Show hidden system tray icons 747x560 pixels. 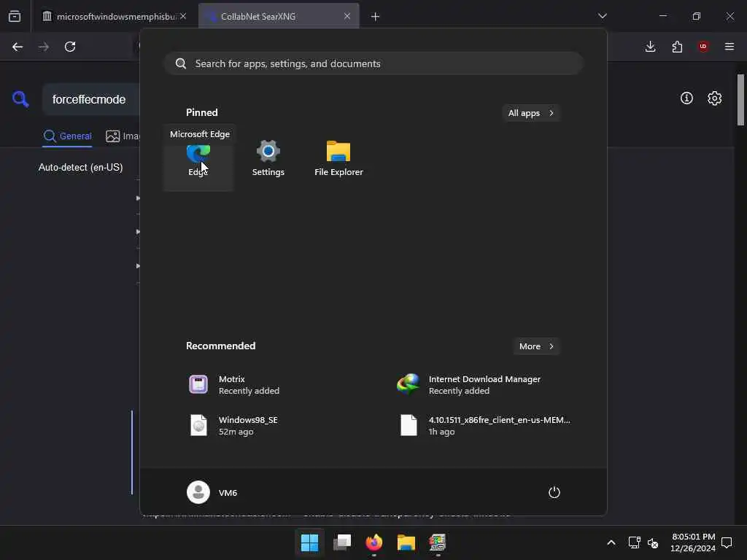point(611,542)
